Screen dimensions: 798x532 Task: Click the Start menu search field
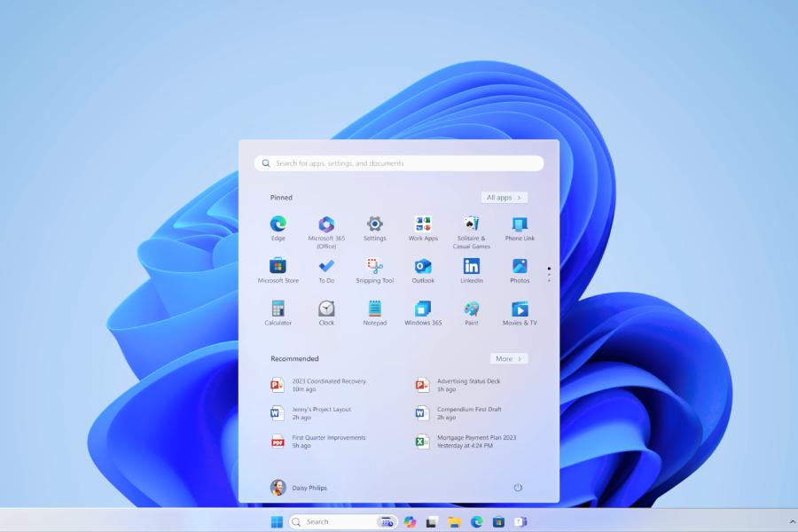click(399, 163)
